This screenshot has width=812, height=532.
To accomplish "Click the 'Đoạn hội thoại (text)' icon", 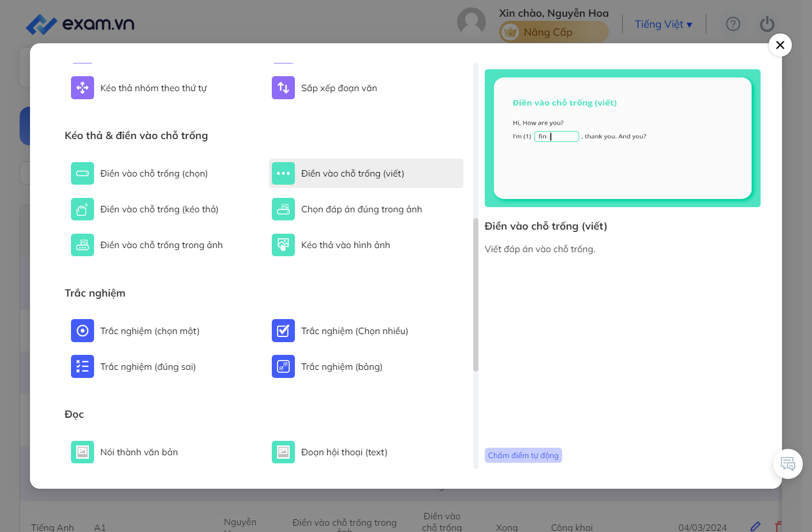I will [283, 452].
